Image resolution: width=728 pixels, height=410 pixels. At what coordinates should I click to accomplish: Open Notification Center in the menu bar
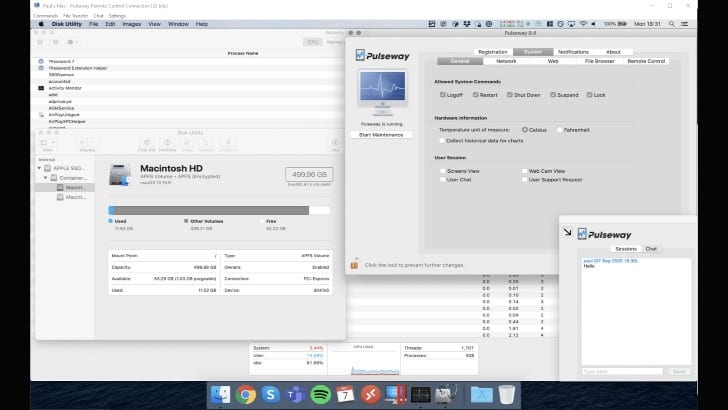pyautogui.click(x=684, y=24)
